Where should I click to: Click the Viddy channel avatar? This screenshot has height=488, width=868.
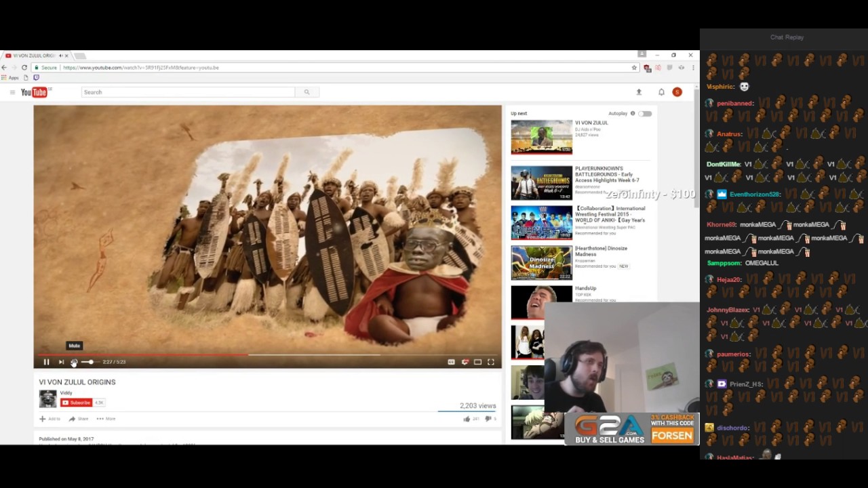point(47,399)
